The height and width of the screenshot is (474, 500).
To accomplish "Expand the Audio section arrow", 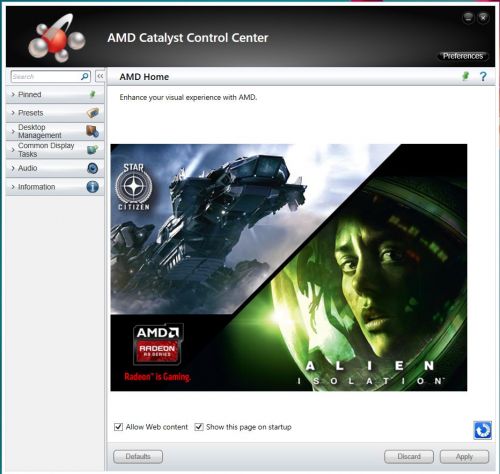I will point(13,168).
